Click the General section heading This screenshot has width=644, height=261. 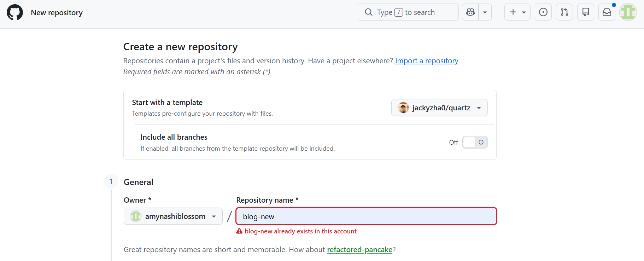139,182
